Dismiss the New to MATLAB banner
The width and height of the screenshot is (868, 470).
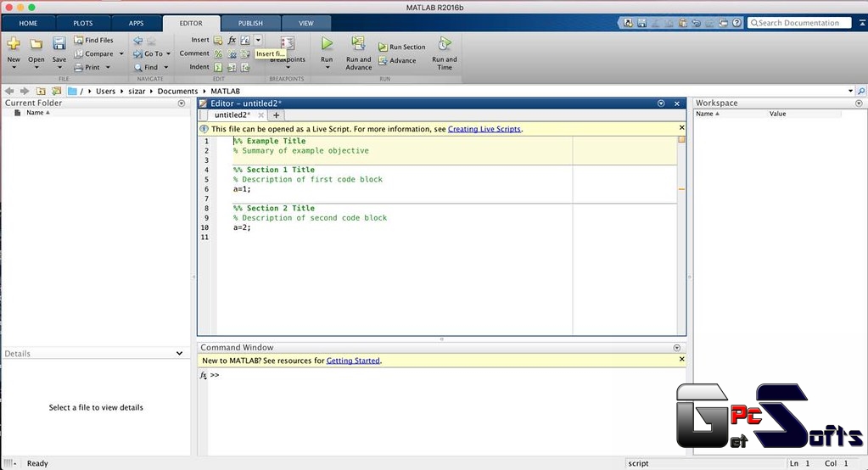pyautogui.click(x=681, y=359)
